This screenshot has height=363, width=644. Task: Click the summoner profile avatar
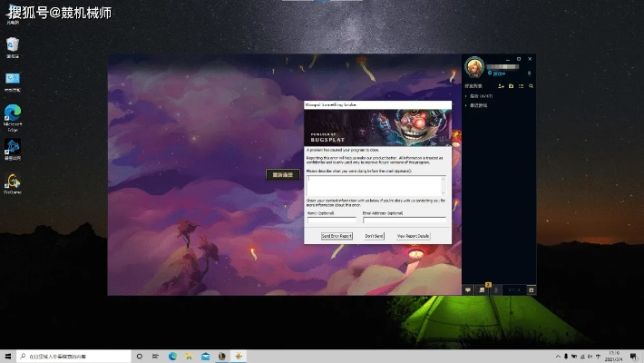coord(473,67)
